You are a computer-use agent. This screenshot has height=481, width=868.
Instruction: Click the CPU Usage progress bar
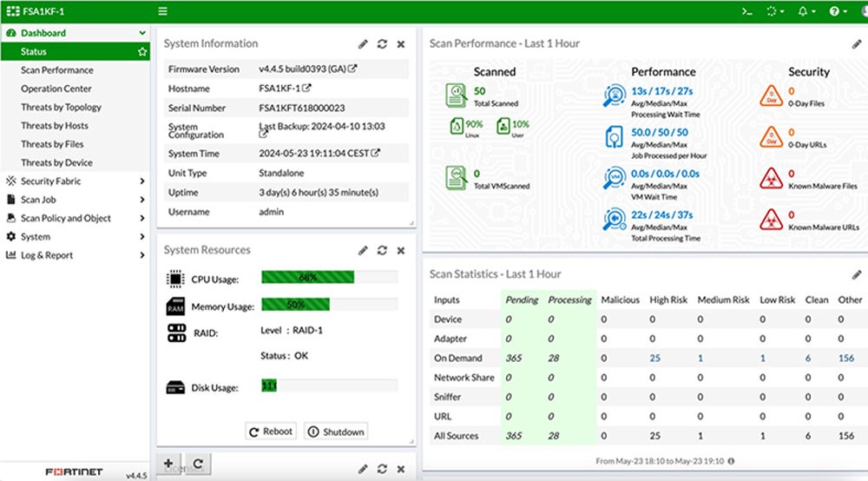coord(329,278)
